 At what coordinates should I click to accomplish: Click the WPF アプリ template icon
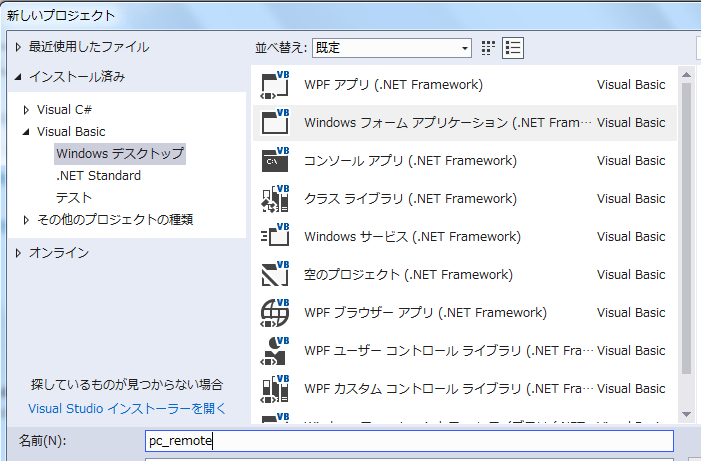[275, 85]
